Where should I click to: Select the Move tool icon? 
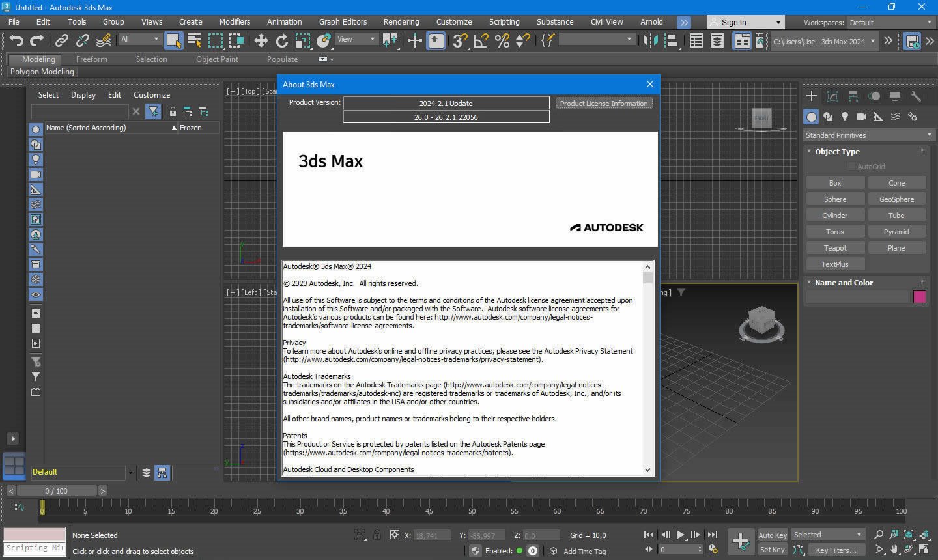[x=261, y=41]
